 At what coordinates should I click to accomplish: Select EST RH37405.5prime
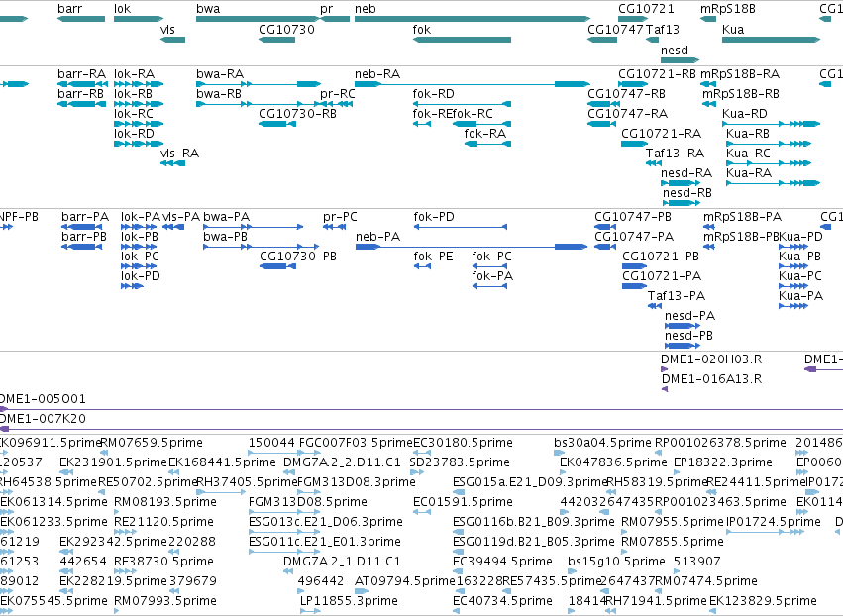[x=247, y=482]
